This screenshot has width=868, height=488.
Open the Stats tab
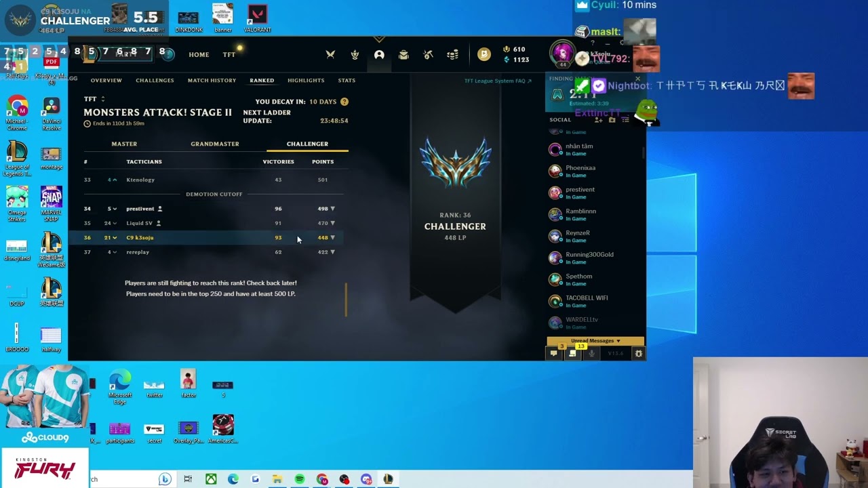click(x=347, y=81)
